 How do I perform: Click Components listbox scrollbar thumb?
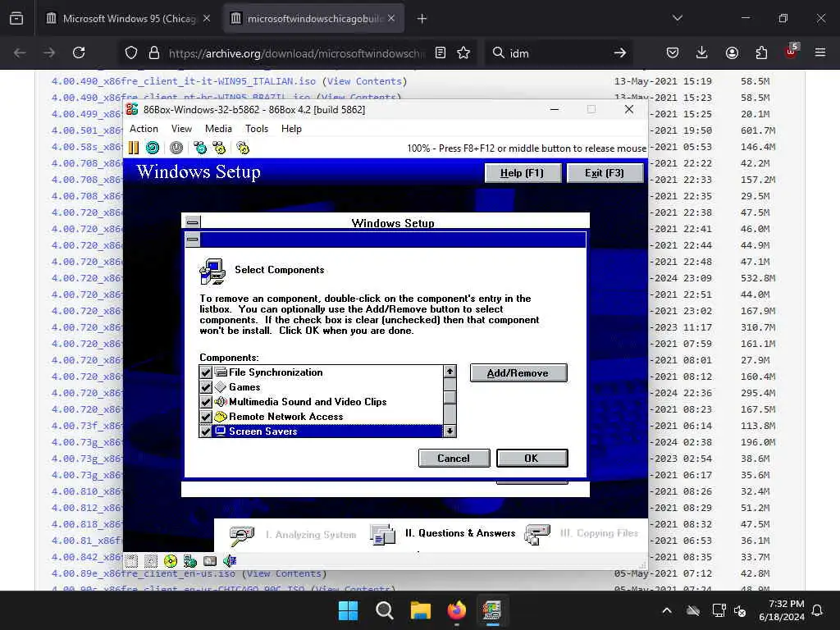[x=450, y=396]
